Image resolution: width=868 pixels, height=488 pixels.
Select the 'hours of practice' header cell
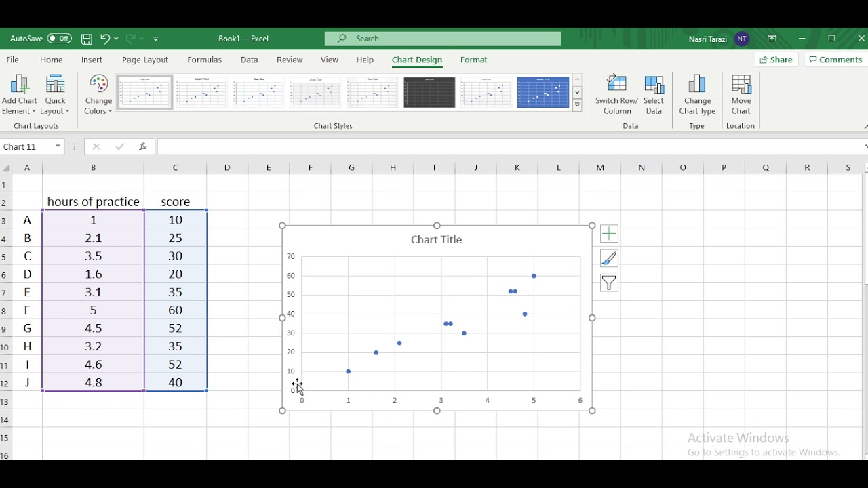pyautogui.click(x=93, y=202)
